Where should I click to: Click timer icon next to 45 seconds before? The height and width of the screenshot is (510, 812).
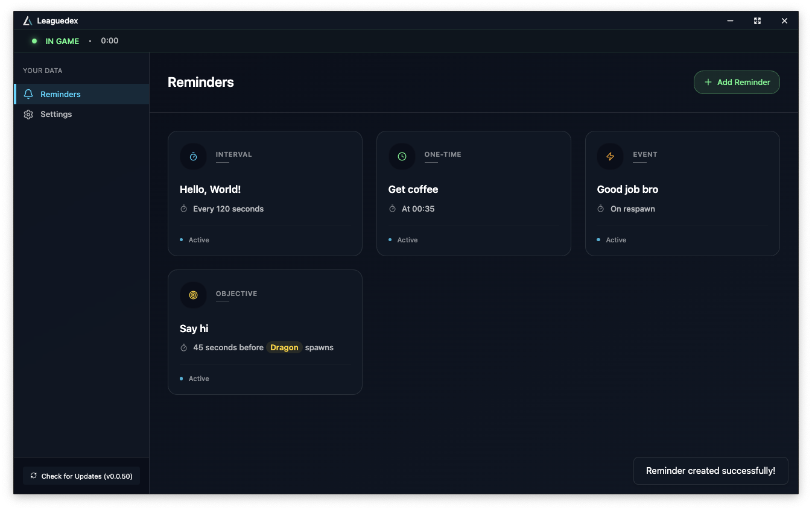click(184, 348)
